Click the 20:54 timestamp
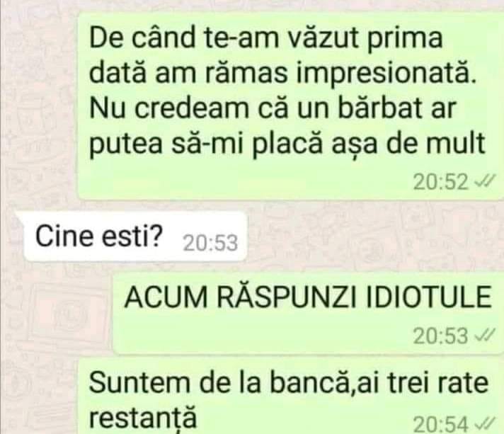This screenshot has height=434, width=504. (x=441, y=425)
